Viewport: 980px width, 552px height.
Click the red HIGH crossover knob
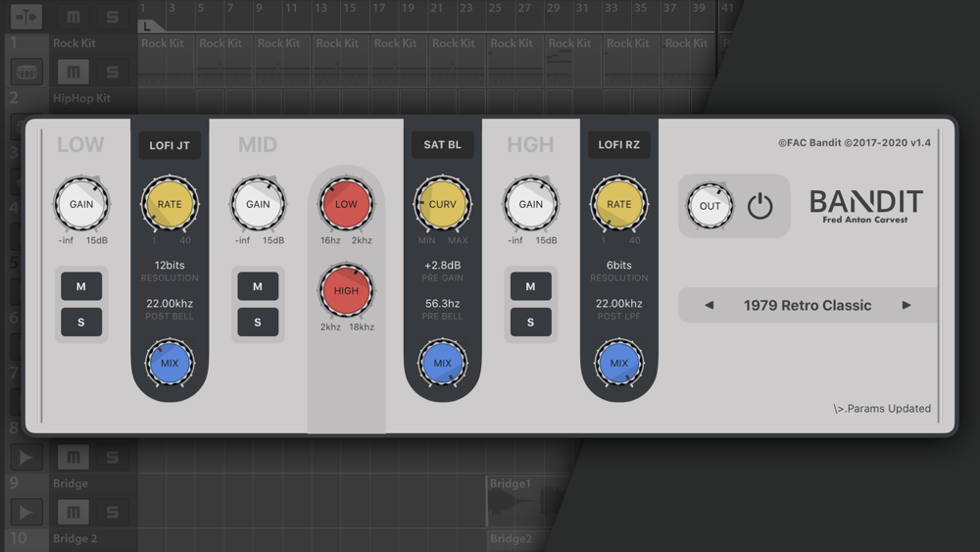346,290
